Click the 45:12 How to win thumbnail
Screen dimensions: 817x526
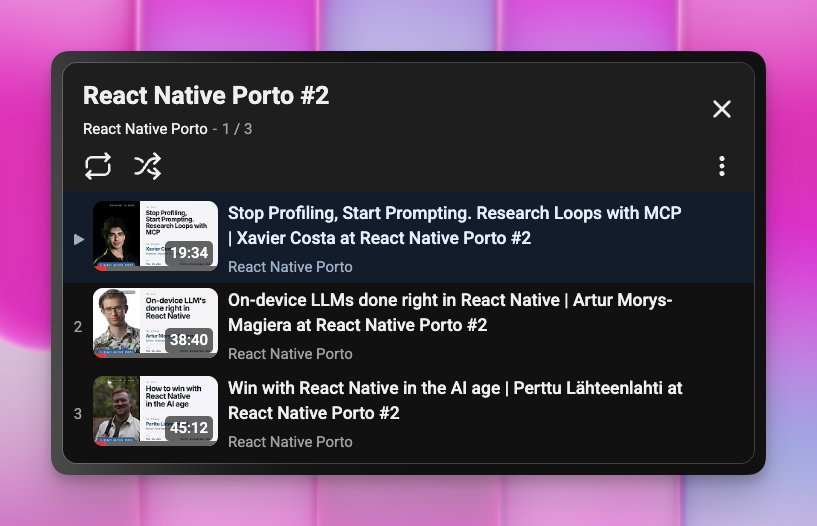pos(155,411)
